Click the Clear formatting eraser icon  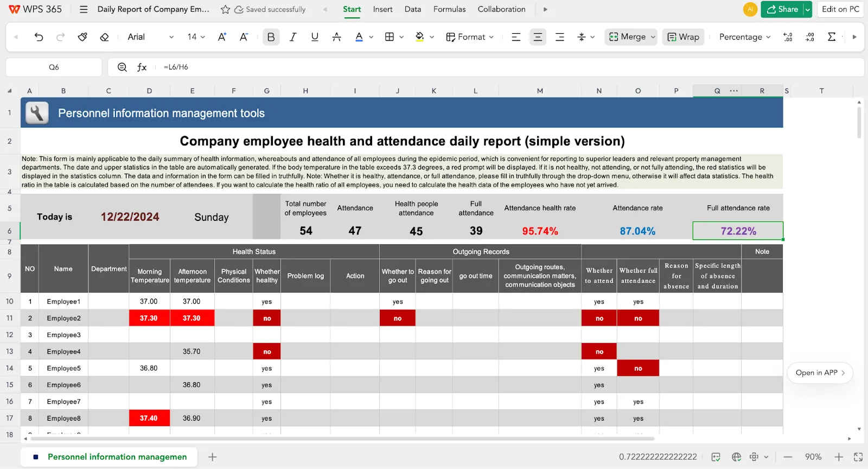click(104, 37)
